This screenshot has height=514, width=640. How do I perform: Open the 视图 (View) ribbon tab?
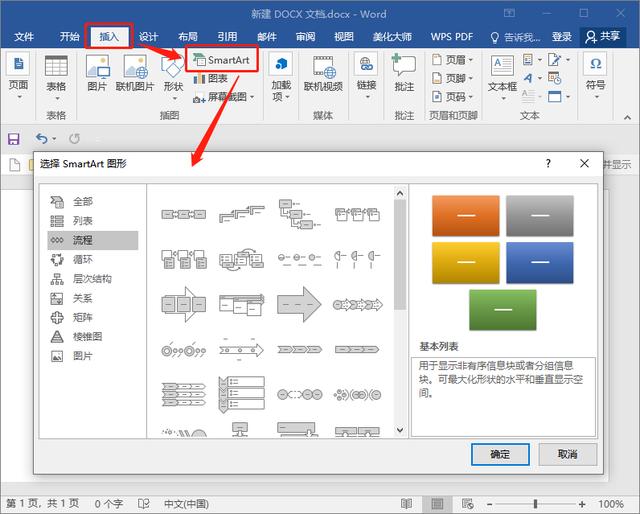click(x=343, y=37)
